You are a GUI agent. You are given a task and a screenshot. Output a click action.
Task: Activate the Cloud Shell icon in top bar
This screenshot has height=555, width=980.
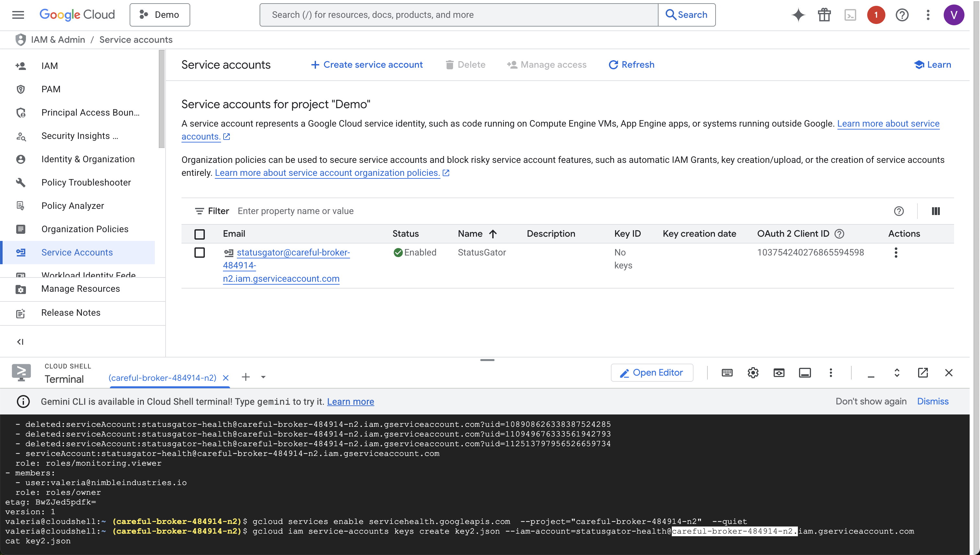point(850,15)
